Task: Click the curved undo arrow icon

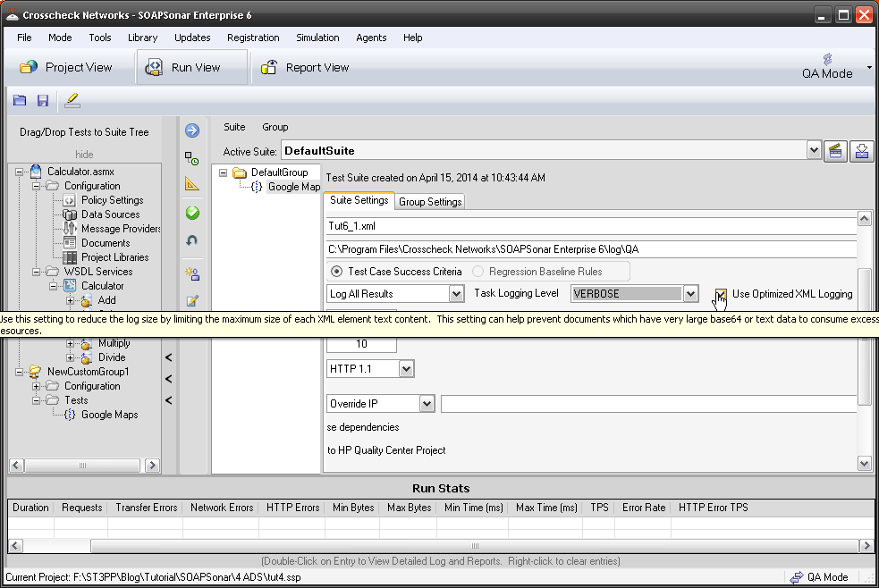Action: pyautogui.click(x=192, y=240)
